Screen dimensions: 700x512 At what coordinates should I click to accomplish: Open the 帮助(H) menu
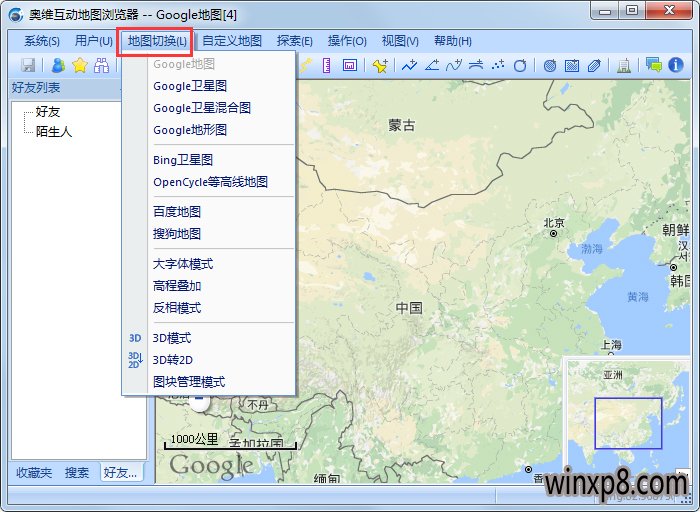click(x=453, y=42)
